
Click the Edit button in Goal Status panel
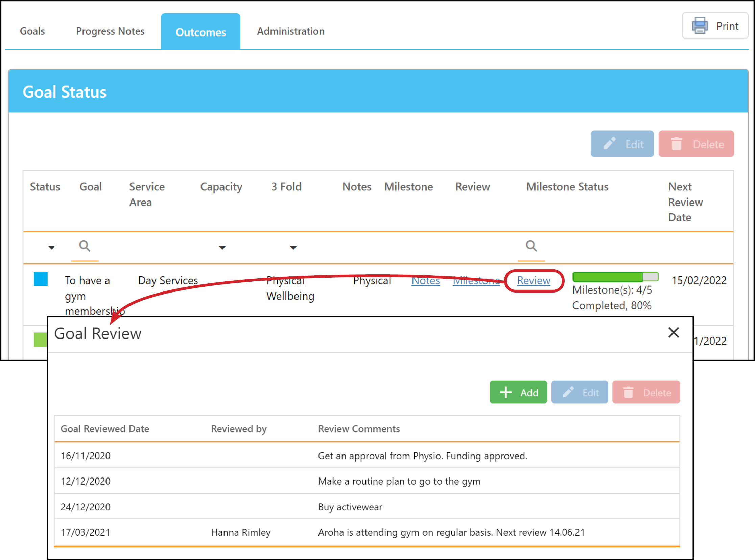point(622,144)
